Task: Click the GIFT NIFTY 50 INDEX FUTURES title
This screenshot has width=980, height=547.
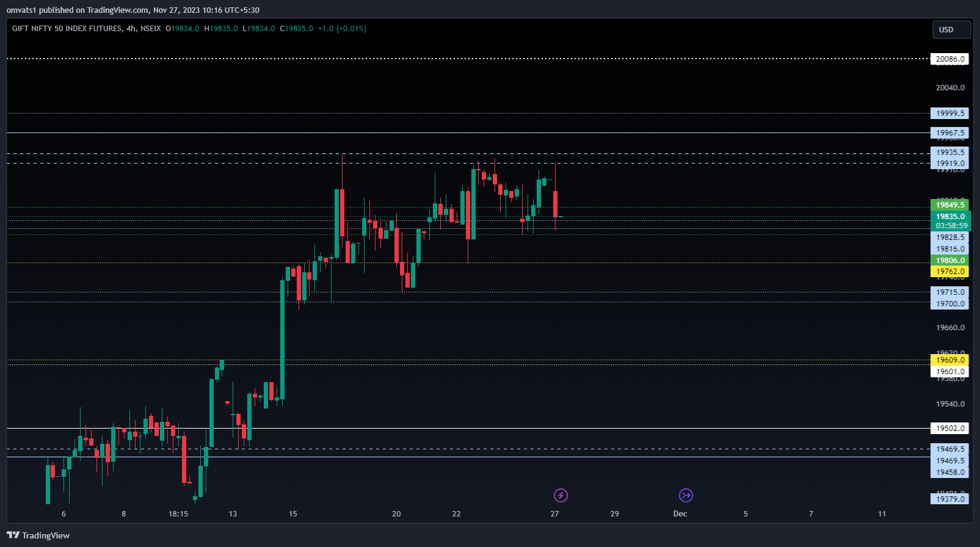Action: [x=67, y=29]
